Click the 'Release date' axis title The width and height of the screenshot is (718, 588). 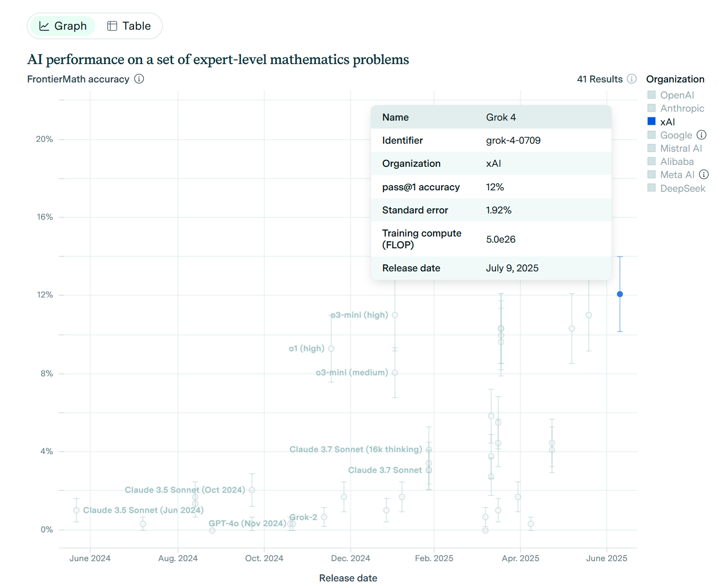tap(348, 578)
